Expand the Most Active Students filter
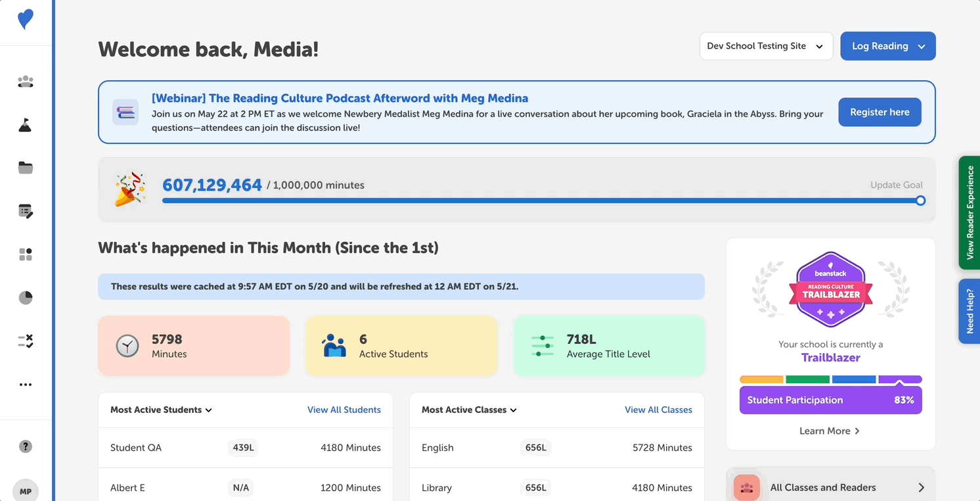Image resolution: width=980 pixels, height=501 pixels. pos(160,410)
